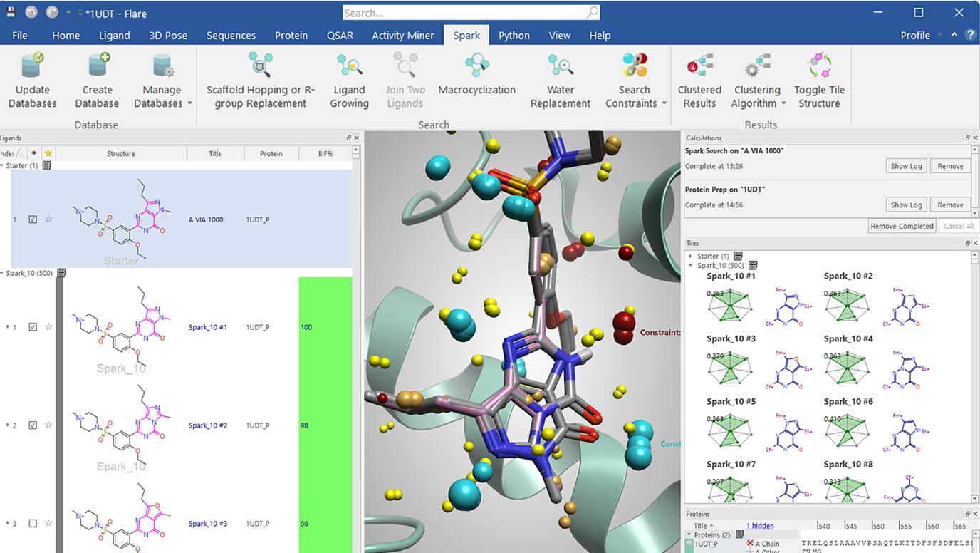Switch to the Home tab
This screenshot has height=553, width=980.
point(66,36)
